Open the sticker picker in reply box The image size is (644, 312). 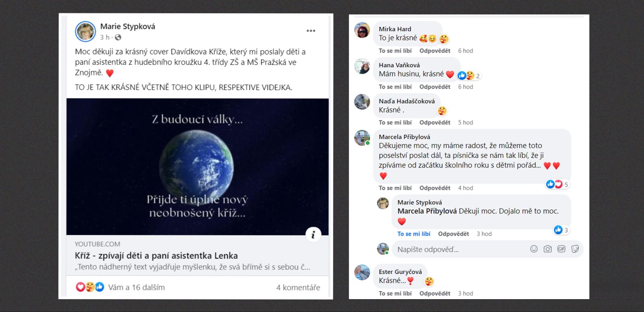point(575,249)
